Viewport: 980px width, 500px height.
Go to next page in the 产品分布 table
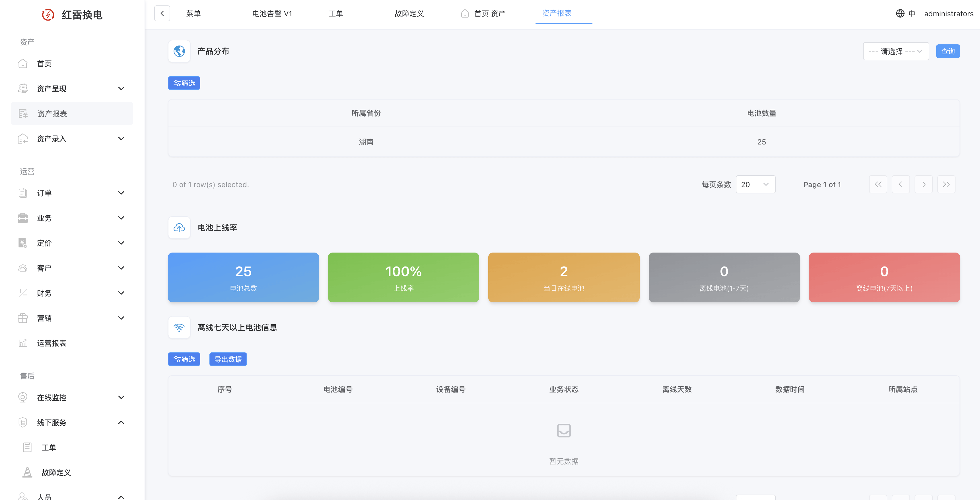coord(923,184)
